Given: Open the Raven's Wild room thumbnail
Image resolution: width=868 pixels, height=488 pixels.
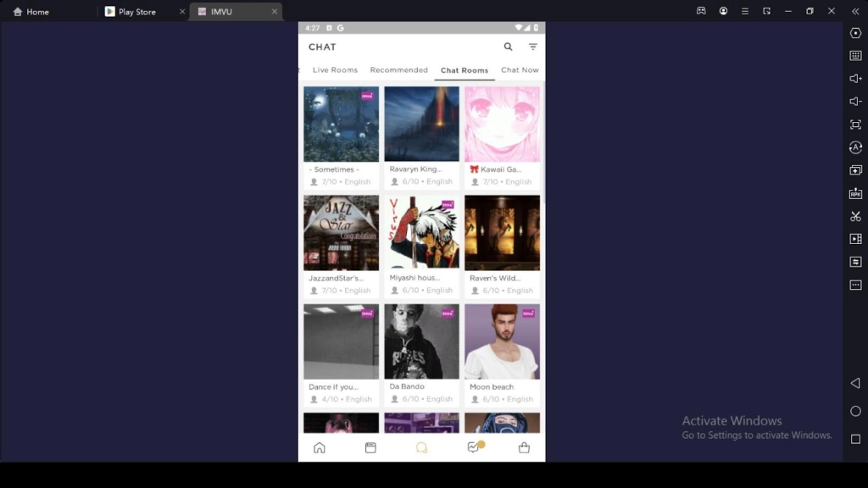Looking at the screenshot, I should pyautogui.click(x=502, y=233).
